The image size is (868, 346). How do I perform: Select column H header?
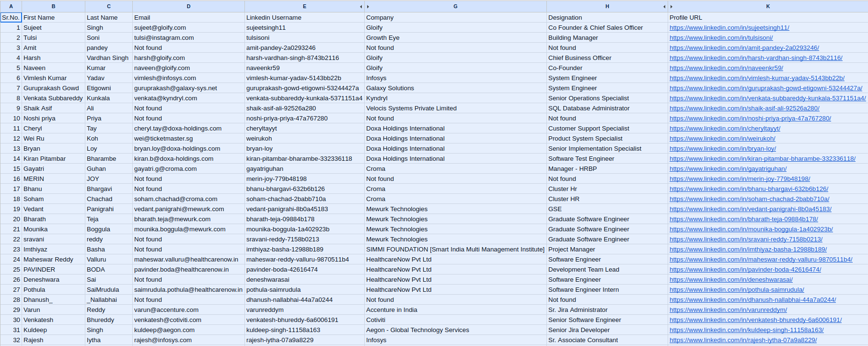607,6
